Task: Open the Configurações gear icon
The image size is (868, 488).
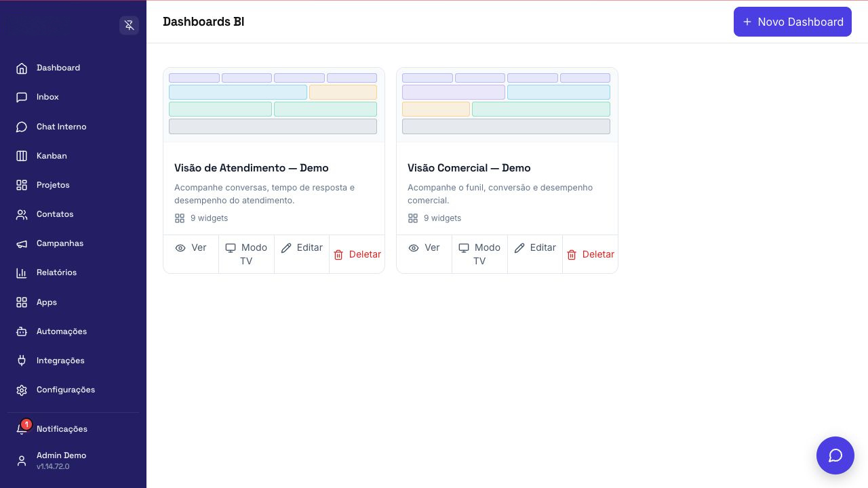Action: pyautogui.click(x=22, y=390)
